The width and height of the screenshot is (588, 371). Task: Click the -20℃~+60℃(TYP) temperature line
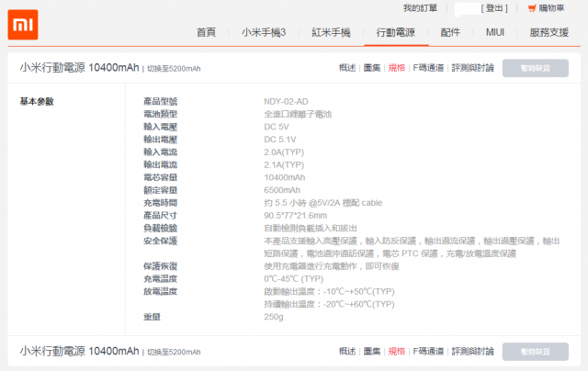point(329,304)
